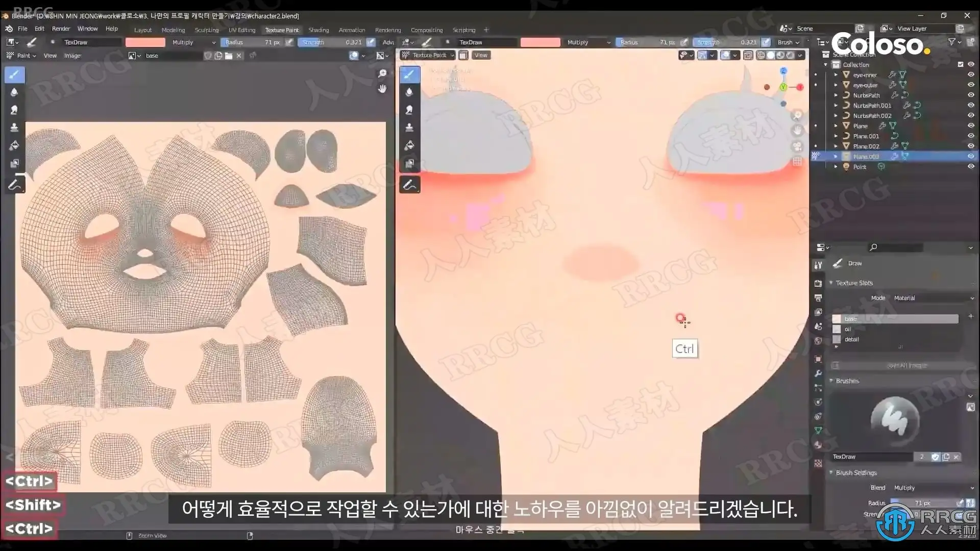Open the Render menu
The image size is (980, 551).
coord(61,29)
